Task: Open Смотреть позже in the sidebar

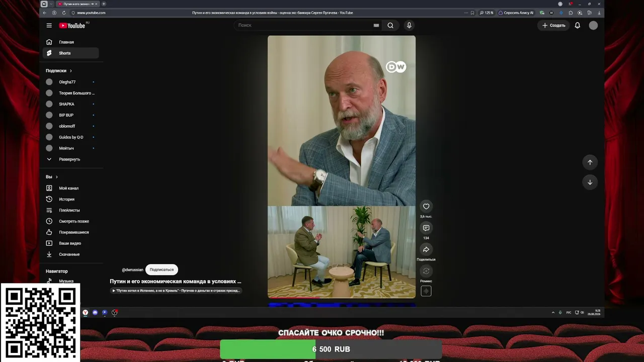Action: pyautogui.click(x=71, y=221)
